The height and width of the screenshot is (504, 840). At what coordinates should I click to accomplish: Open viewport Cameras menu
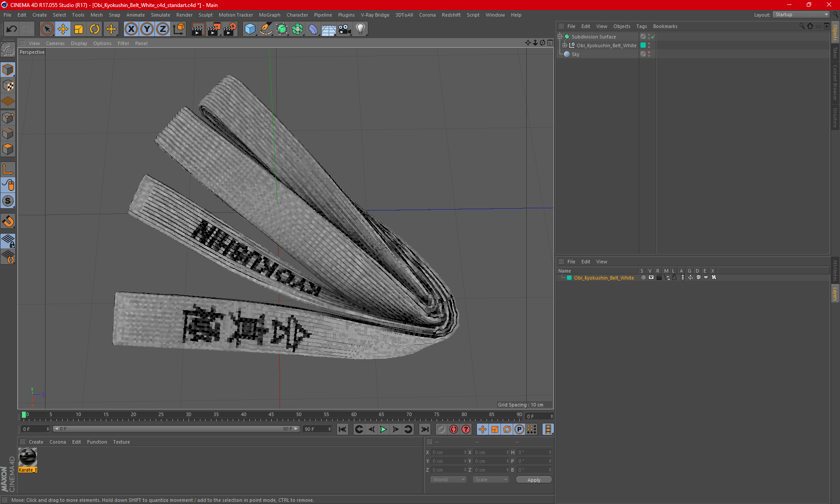click(x=55, y=43)
